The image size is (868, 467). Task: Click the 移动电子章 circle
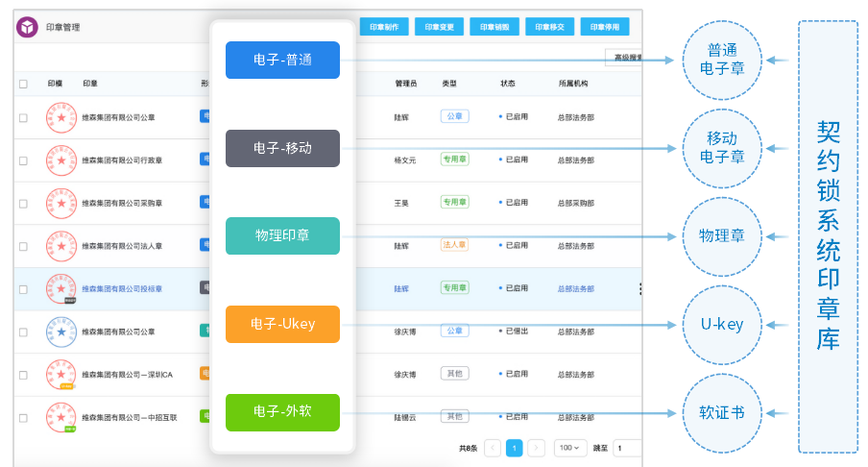coord(722,148)
